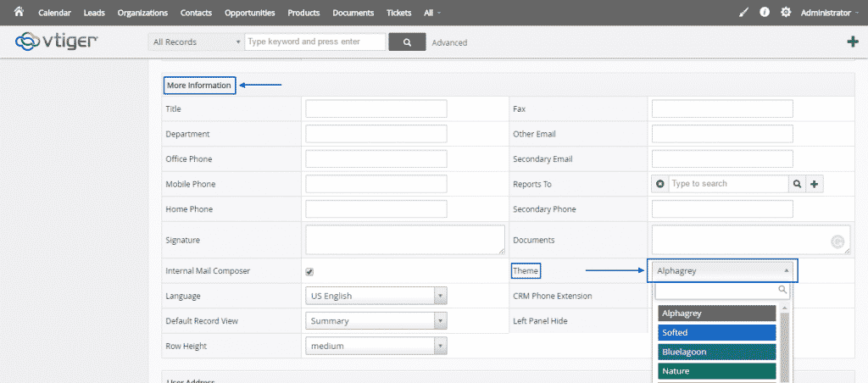Click the Fax input field

point(722,109)
